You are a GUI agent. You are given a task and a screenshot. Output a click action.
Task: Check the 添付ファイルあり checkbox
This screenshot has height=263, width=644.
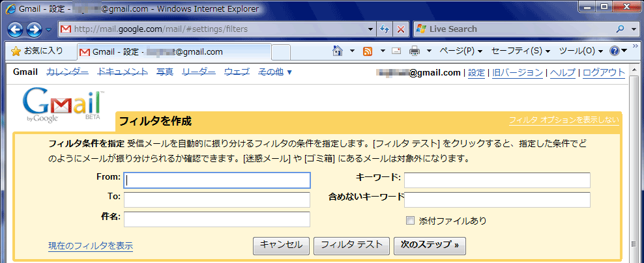[410, 221]
